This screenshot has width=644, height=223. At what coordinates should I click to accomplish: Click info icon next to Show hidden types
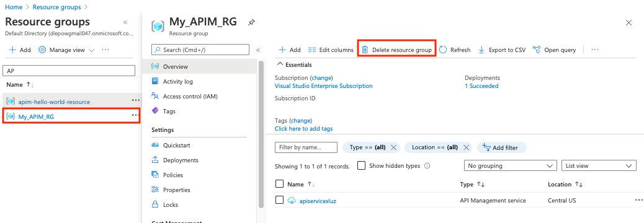pos(427,166)
